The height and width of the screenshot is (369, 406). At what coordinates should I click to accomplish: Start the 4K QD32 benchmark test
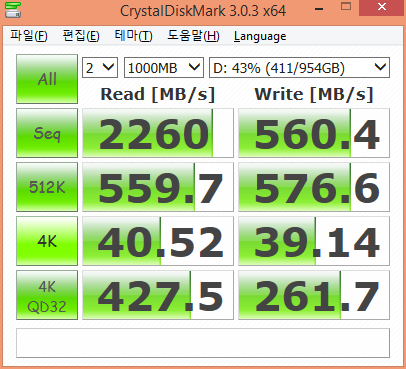coord(47,295)
